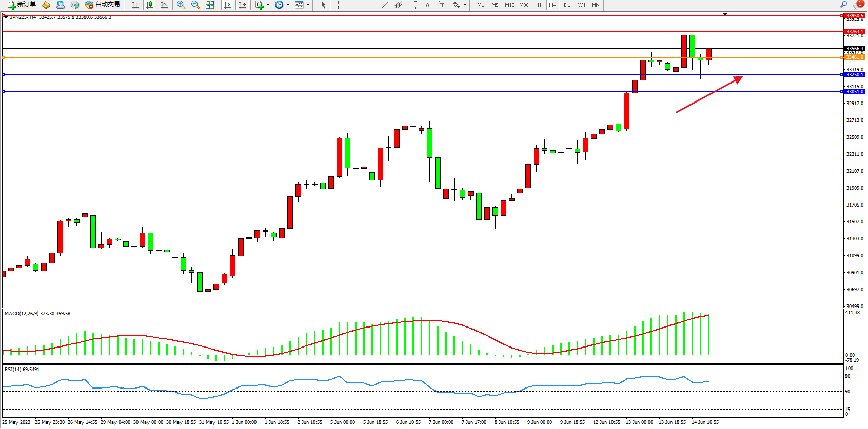This screenshot has width=868, height=429.
Task: Expand the chart templates dropdown
Action: (x=308, y=5)
